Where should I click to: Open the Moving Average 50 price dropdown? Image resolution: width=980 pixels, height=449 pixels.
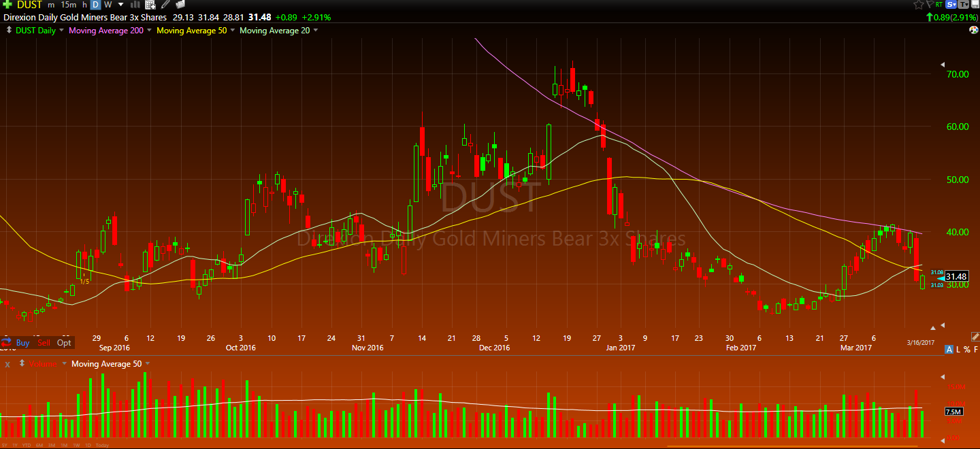233,31
